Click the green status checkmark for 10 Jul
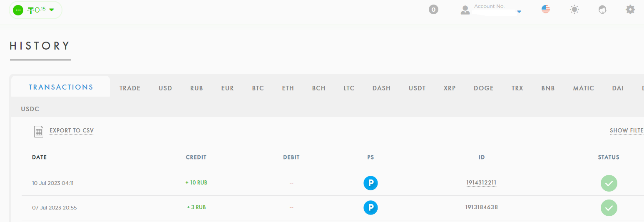Screen dimensions: 644x222 pyautogui.click(x=609, y=183)
